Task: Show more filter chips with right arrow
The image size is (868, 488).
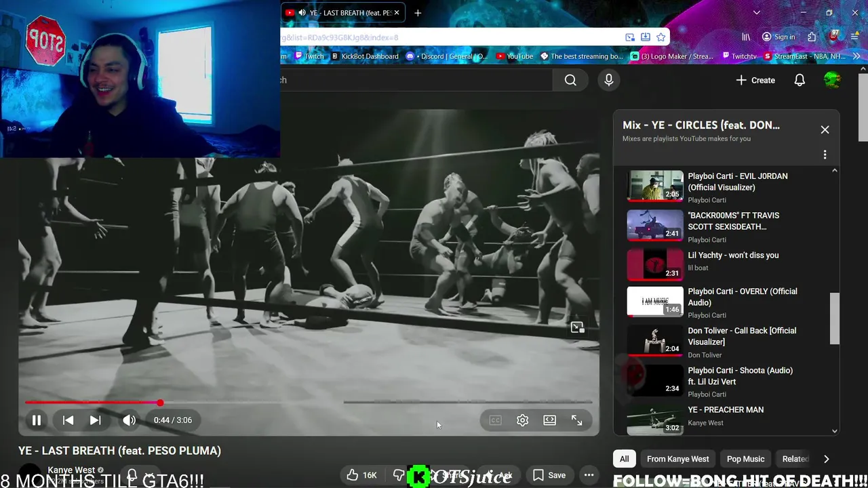Action: click(826, 459)
